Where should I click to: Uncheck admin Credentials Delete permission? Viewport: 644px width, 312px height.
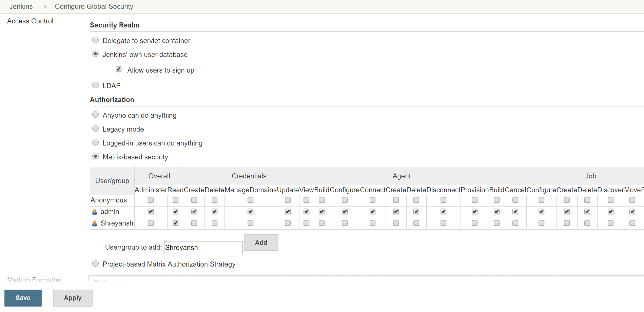pyautogui.click(x=215, y=212)
